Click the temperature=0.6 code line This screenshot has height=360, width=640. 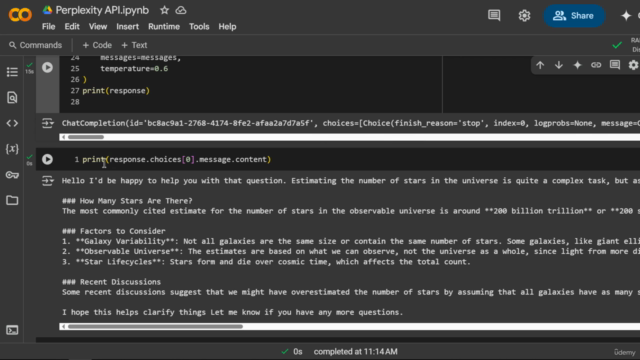(134, 69)
